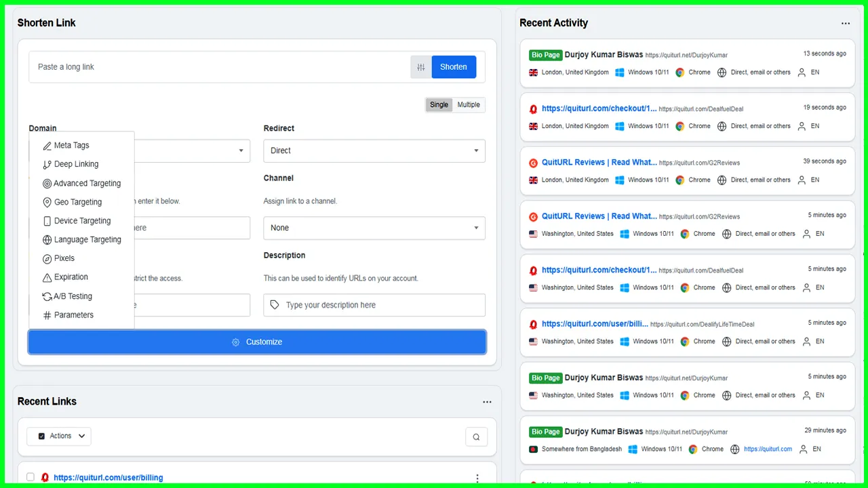868x488 pixels.
Task: Open quiturl.com/user/billi... activity link
Action: pos(595,324)
